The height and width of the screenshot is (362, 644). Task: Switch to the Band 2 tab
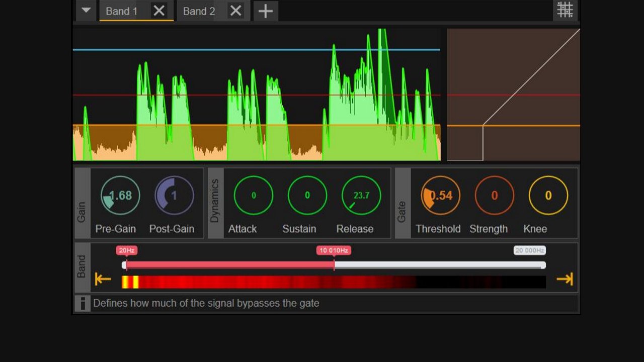199,11
